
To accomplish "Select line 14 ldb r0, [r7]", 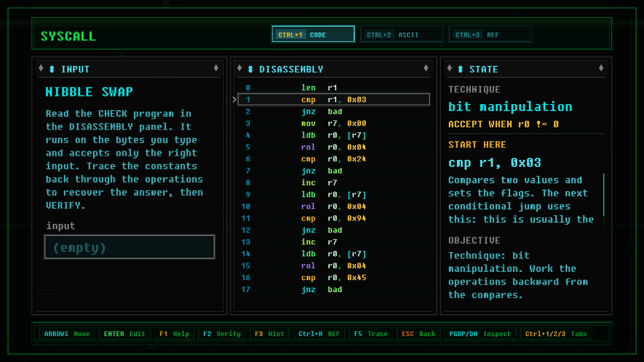I will [x=333, y=254].
